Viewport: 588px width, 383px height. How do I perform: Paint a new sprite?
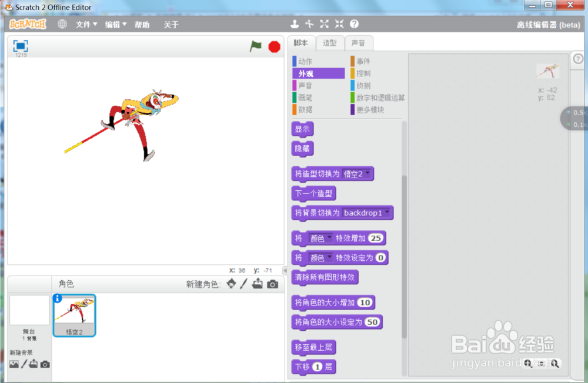(244, 284)
